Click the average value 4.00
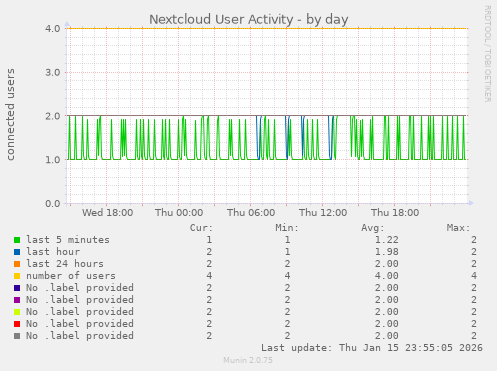497x371 pixels. point(386,276)
